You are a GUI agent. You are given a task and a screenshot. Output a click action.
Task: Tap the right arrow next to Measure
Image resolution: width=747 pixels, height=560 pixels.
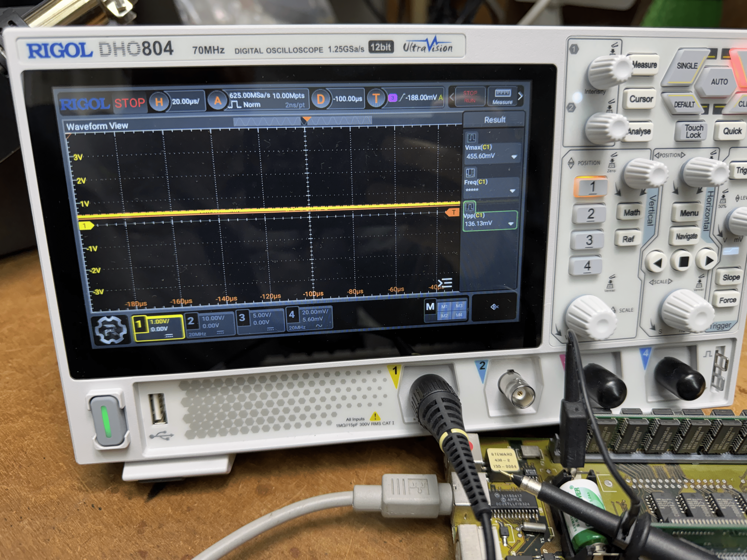click(520, 96)
